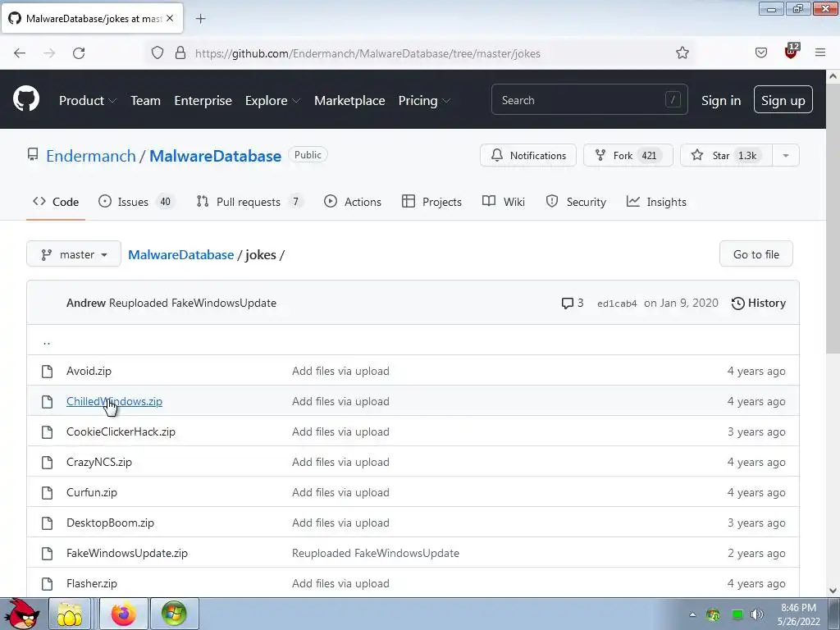Click the GitHub Octocat logo

coord(26,98)
